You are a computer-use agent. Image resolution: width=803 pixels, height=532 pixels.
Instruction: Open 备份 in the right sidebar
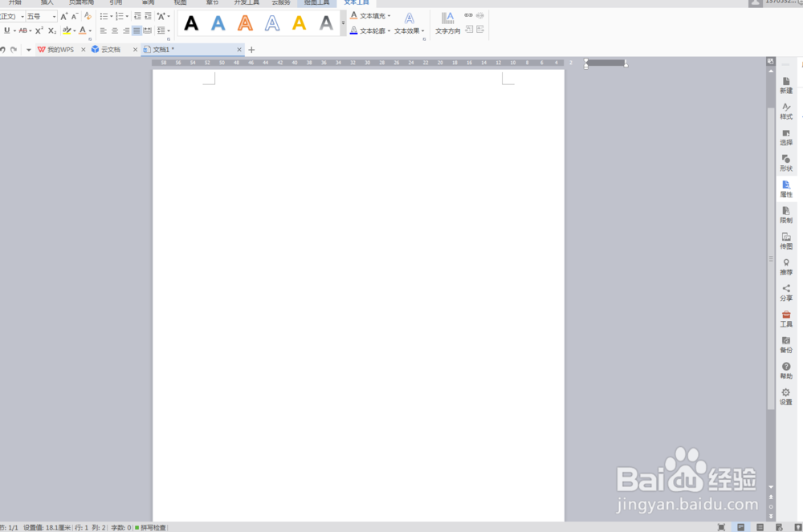pyautogui.click(x=786, y=345)
